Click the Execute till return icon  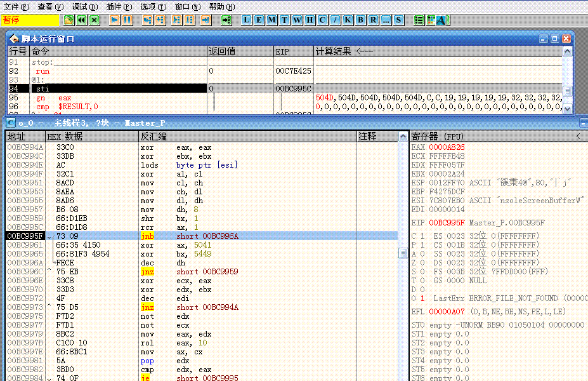pyautogui.click(x=206, y=20)
